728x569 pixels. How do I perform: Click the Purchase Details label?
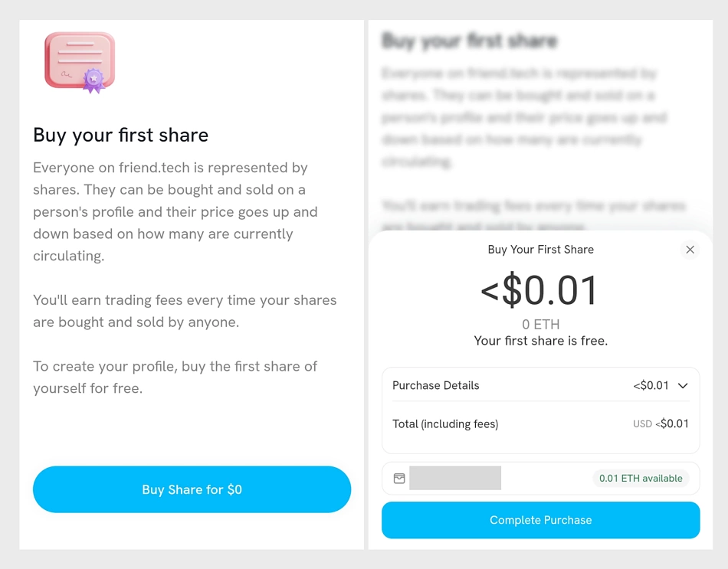point(435,385)
